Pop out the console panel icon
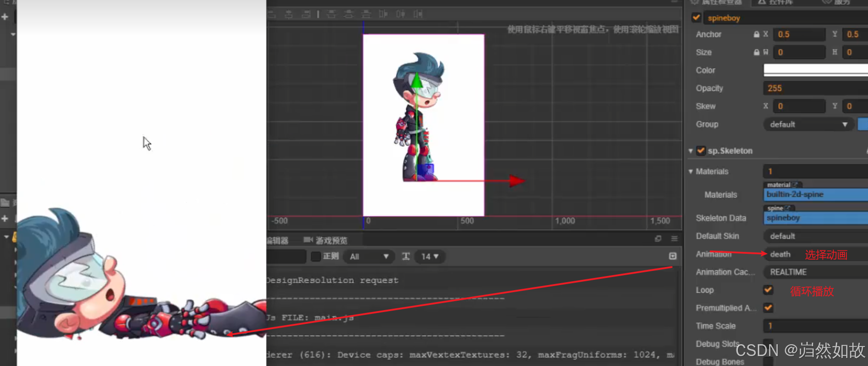Image resolution: width=868 pixels, height=366 pixels. tap(658, 239)
